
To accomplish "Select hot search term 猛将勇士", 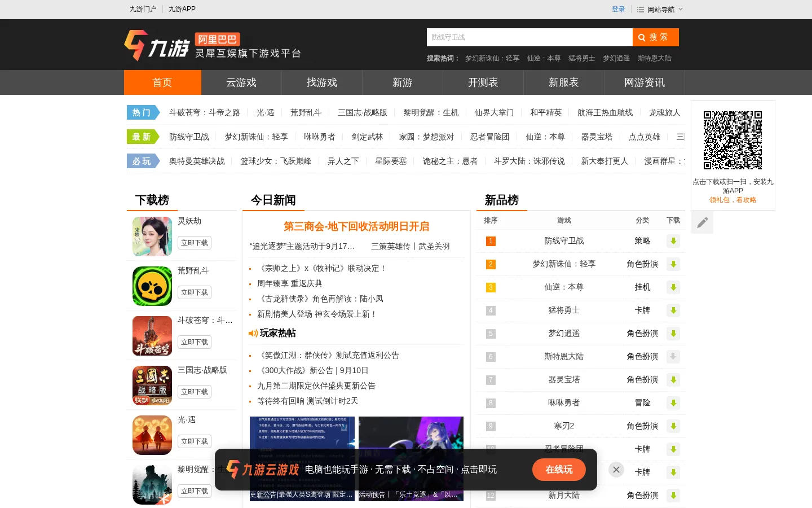I will (582, 58).
